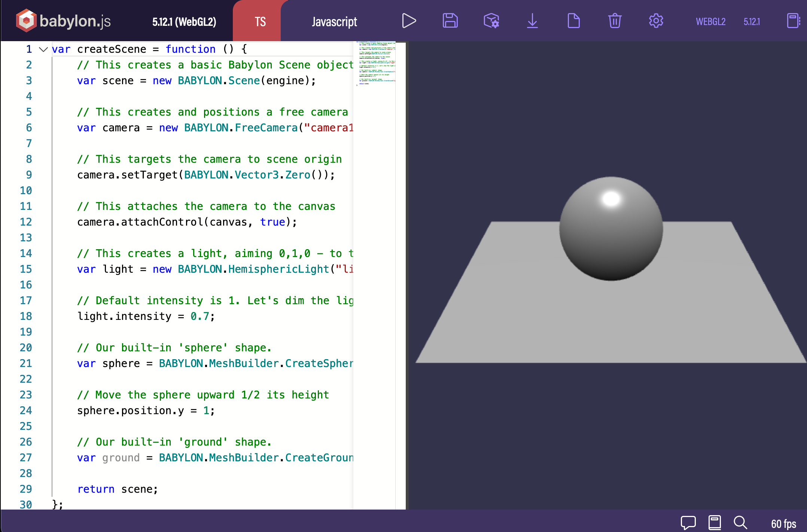Open documentation with the book icon
This screenshot has height=532, width=807.
coord(714,522)
